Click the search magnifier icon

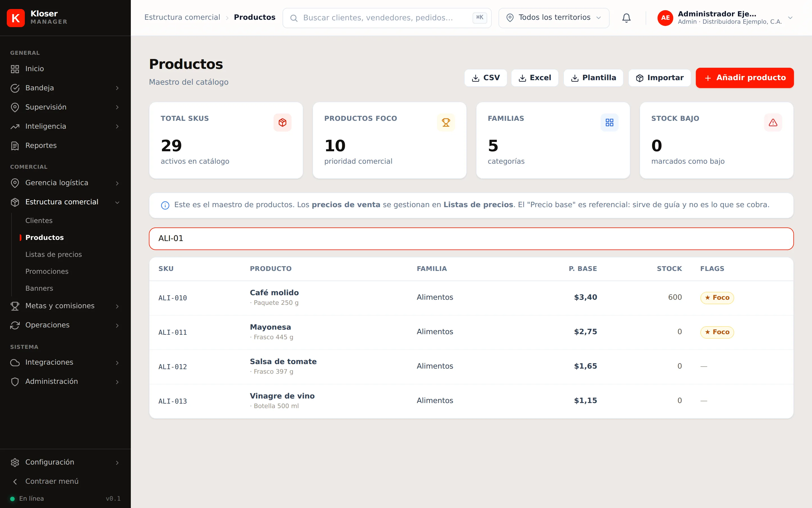point(294,18)
